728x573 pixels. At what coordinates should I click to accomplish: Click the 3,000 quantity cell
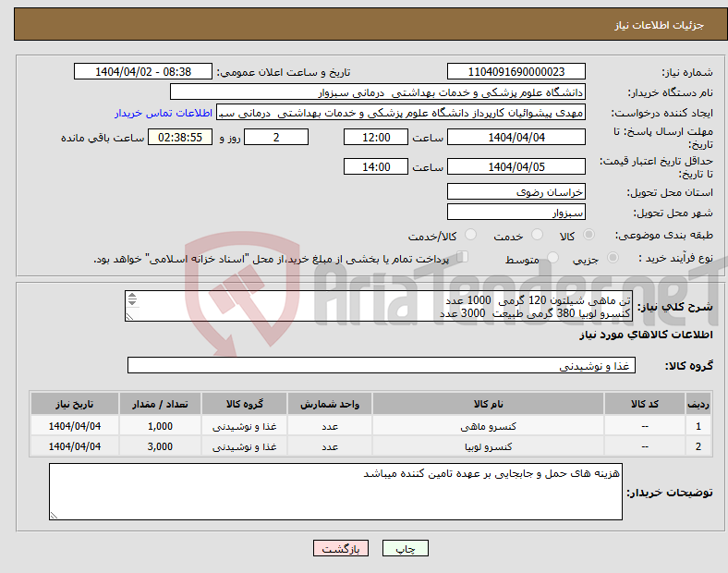click(160, 446)
